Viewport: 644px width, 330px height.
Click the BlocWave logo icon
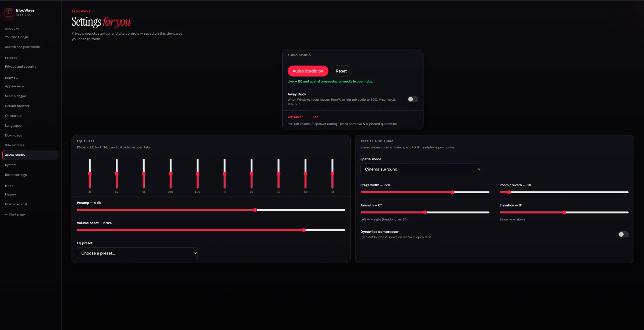pyautogui.click(x=9, y=12)
